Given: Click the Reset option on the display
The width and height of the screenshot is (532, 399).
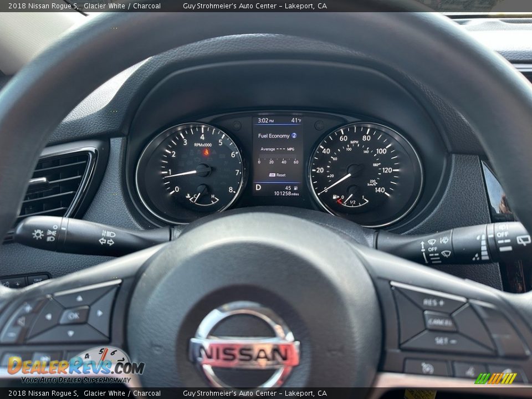Looking at the screenshot, I should point(278,175).
